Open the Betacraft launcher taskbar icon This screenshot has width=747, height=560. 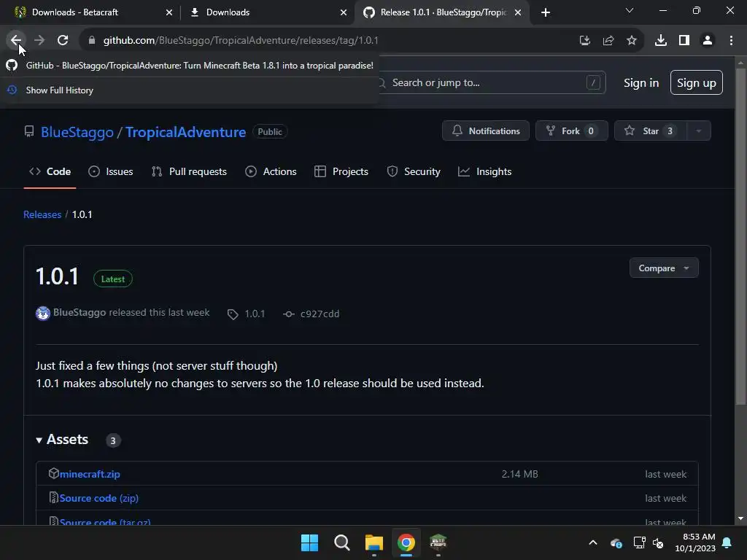coord(438,542)
